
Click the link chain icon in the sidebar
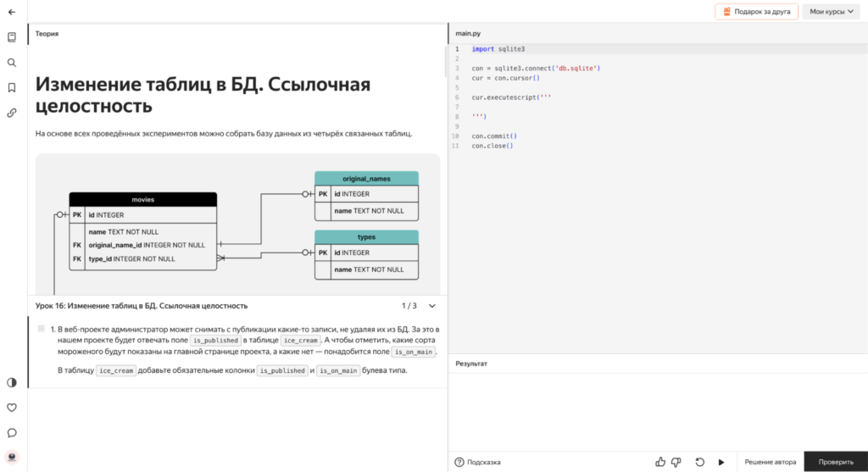12,112
